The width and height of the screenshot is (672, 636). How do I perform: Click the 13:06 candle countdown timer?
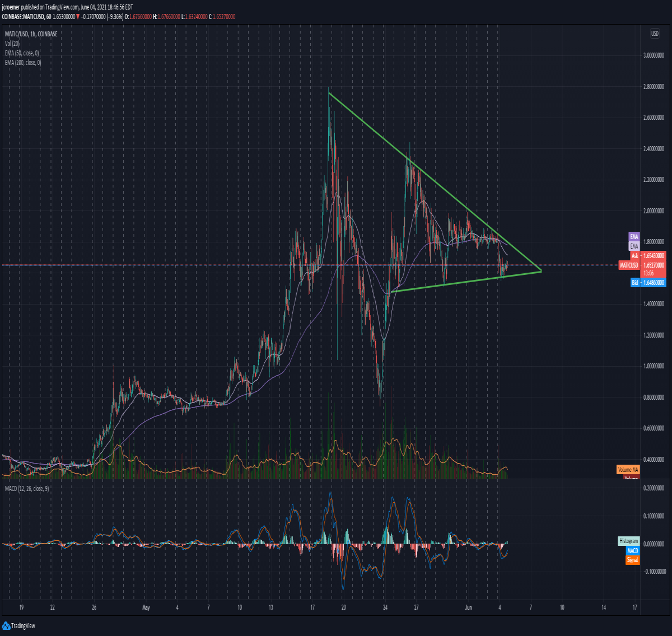pyautogui.click(x=648, y=273)
